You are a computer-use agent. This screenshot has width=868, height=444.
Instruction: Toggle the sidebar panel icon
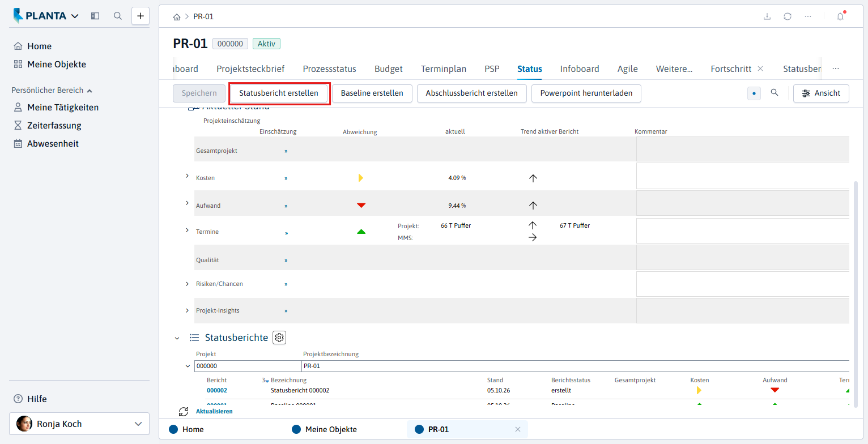point(95,16)
